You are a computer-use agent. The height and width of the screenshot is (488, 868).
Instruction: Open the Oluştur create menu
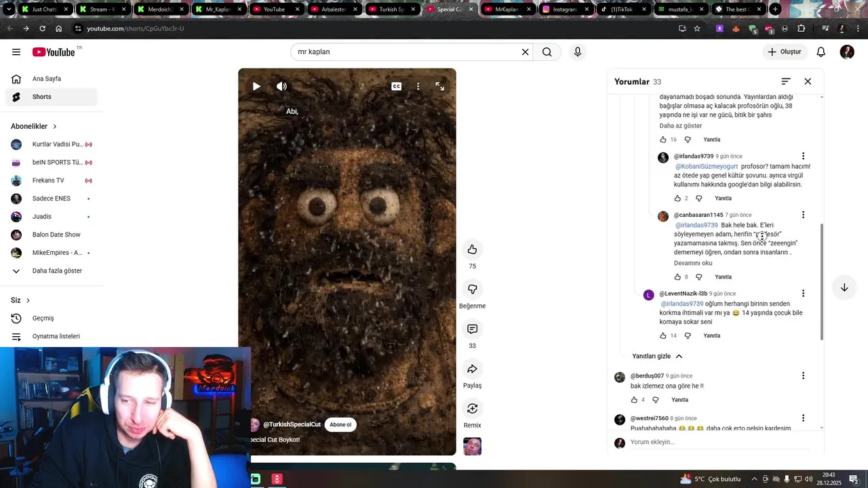(785, 52)
